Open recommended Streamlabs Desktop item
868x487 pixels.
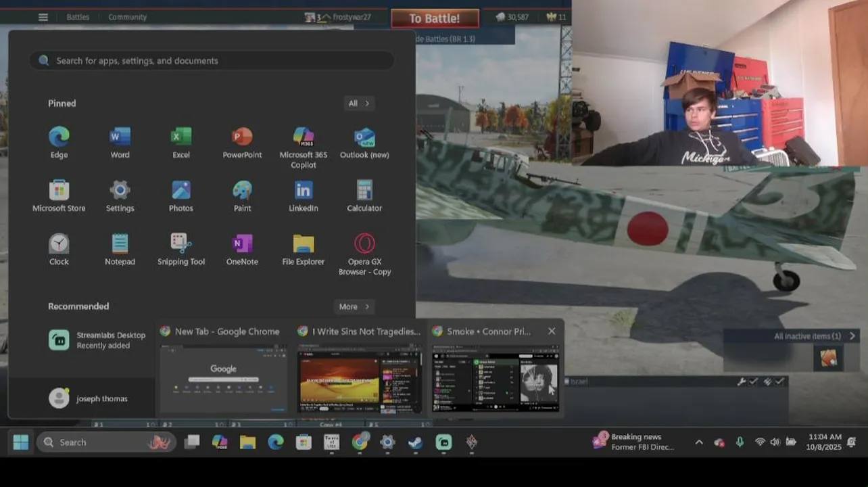tap(97, 340)
